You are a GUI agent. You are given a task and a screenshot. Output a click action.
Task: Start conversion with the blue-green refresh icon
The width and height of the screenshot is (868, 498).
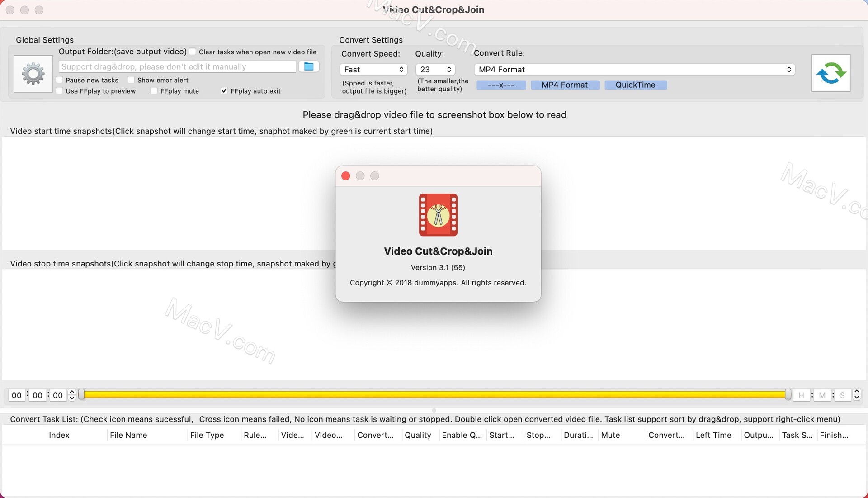831,73
